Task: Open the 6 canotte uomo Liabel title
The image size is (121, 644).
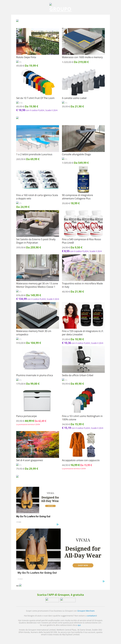Action: click(x=74, y=98)
